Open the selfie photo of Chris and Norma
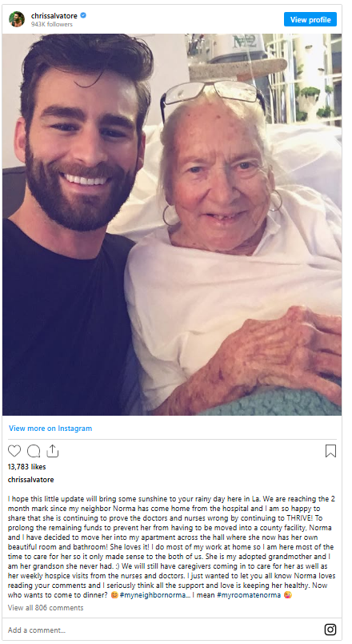This screenshot has height=644, width=352. click(172, 224)
